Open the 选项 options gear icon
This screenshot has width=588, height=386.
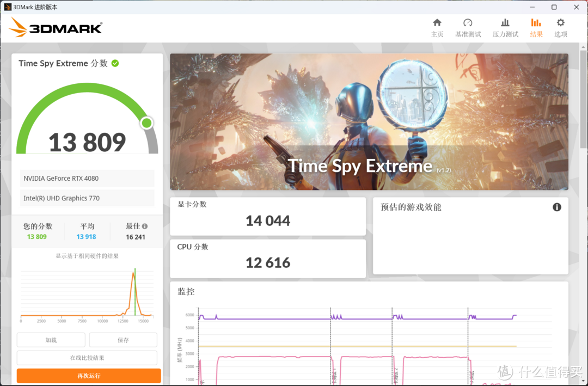[560, 23]
